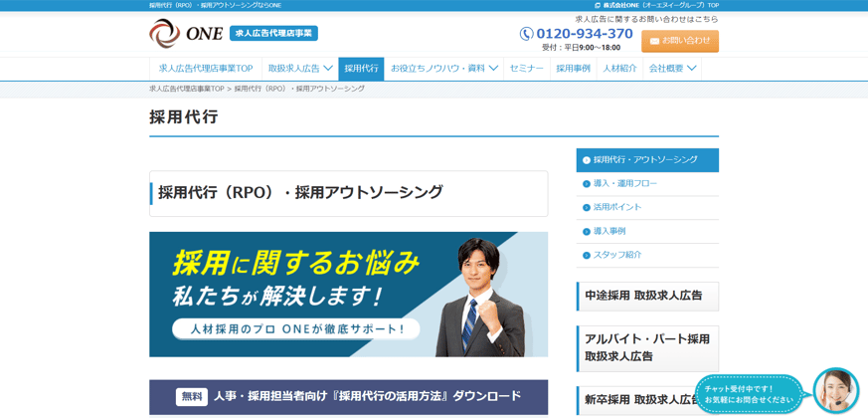This screenshot has height=418, width=868.
Task: Expand the 会社概要 dropdown arrow
Action: click(x=691, y=69)
